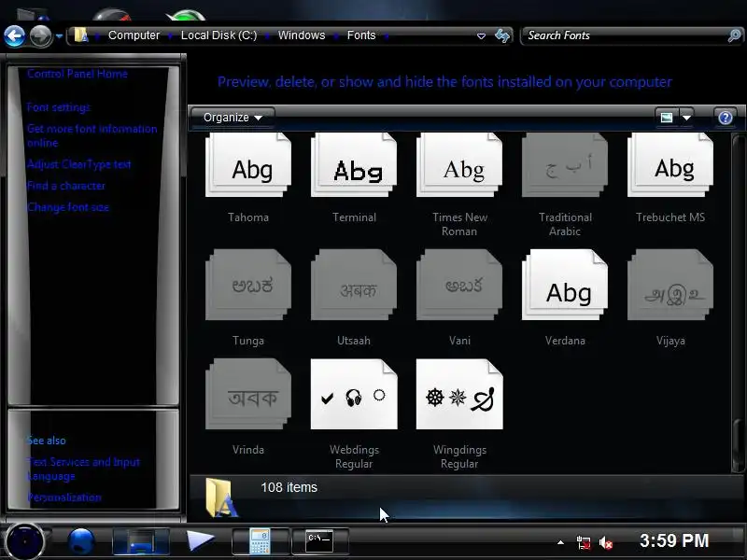Viewport: 747px width, 560px height.
Task: Click the Refresh button beside address bar
Action: click(501, 35)
